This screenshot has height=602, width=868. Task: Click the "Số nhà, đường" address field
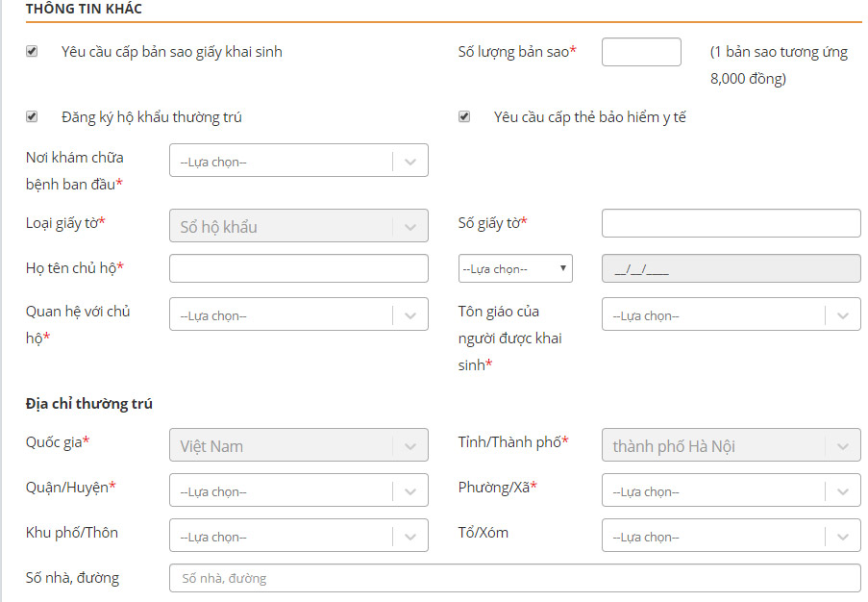pos(516,578)
